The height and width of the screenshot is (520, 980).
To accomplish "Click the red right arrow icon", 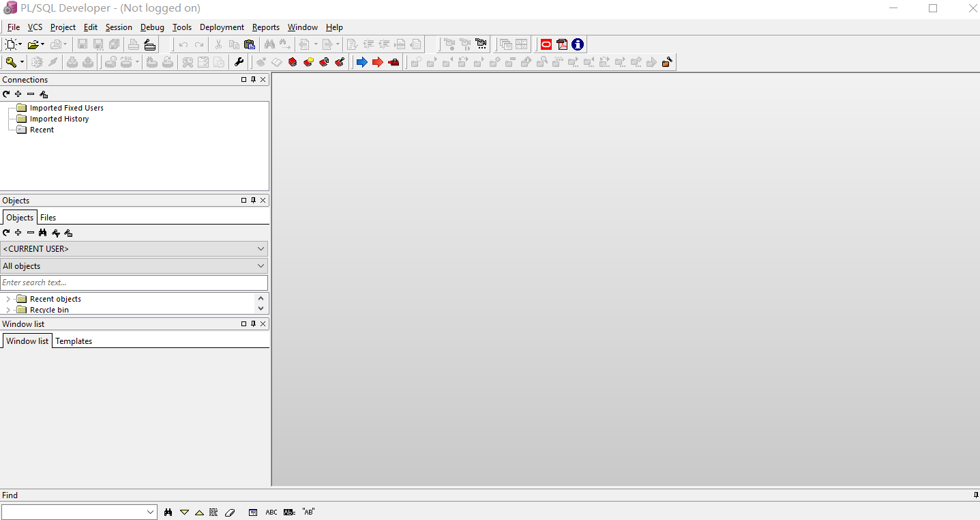I will pyautogui.click(x=377, y=62).
